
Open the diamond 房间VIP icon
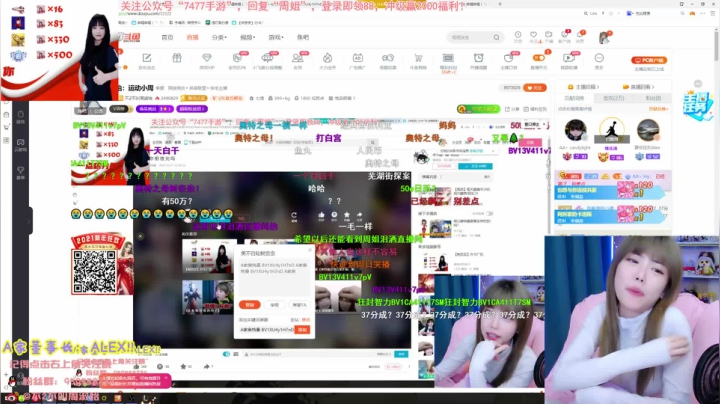pyautogui.click(x=207, y=58)
